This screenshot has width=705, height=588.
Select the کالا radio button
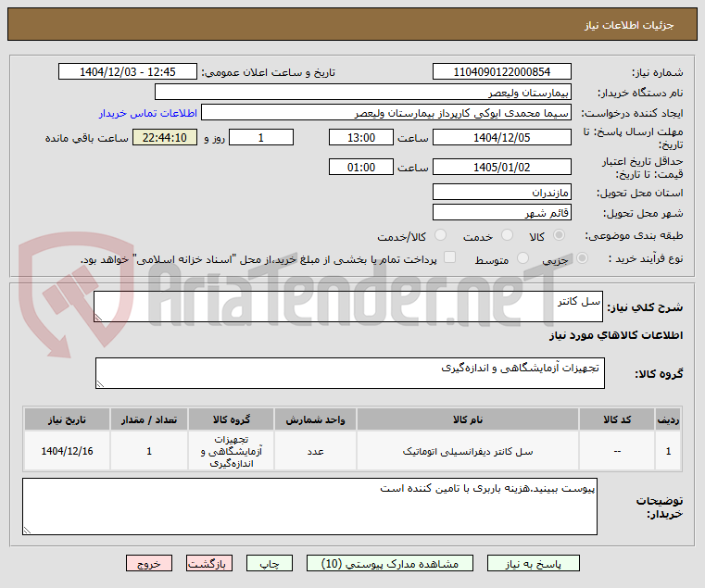560,234
